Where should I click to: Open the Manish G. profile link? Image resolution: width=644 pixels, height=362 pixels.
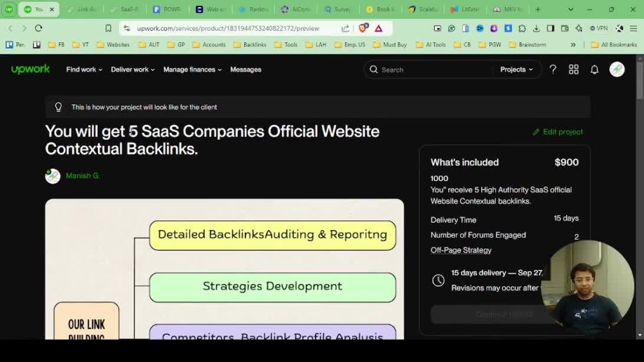(x=82, y=176)
